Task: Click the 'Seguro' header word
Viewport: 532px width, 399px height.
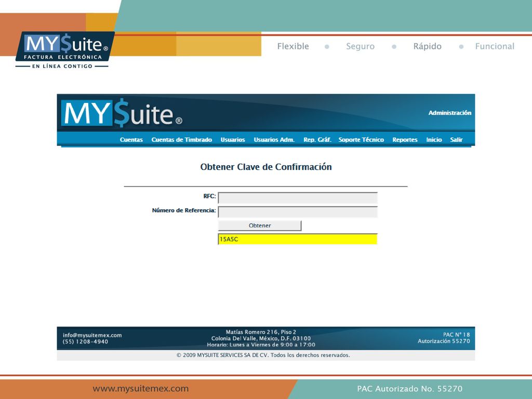Action: click(x=361, y=46)
